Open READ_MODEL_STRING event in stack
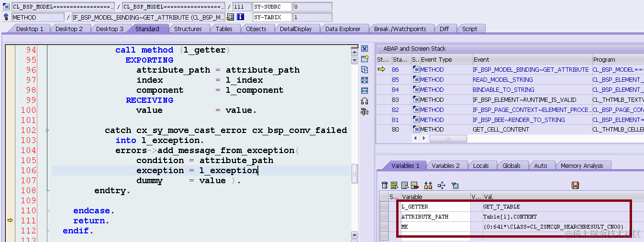 click(x=503, y=79)
